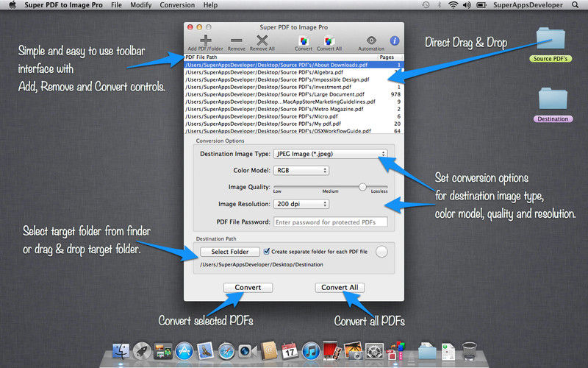This screenshot has width=588, height=368.
Task: Open the Modify menu
Action: click(141, 5)
